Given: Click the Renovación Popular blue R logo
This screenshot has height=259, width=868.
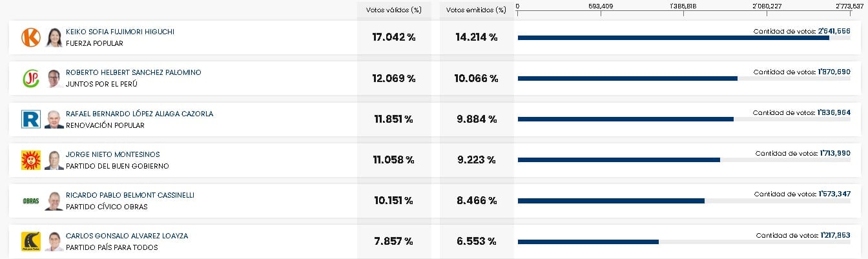Looking at the screenshot, I should pos(30,119).
